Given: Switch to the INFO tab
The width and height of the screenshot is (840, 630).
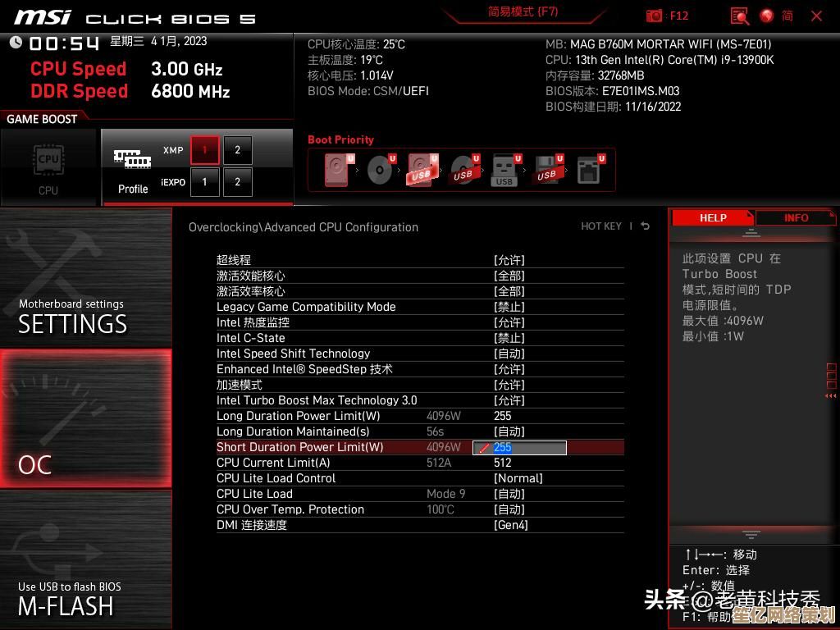Looking at the screenshot, I should 796,217.
